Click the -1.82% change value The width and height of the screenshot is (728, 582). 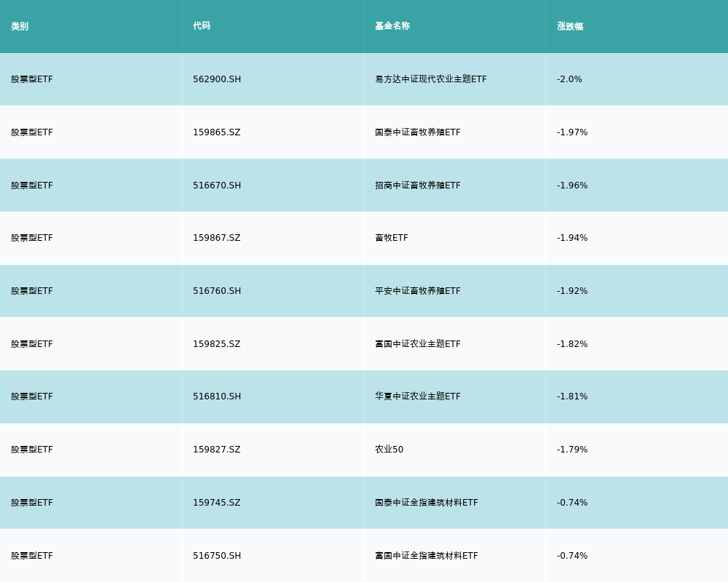click(x=572, y=344)
